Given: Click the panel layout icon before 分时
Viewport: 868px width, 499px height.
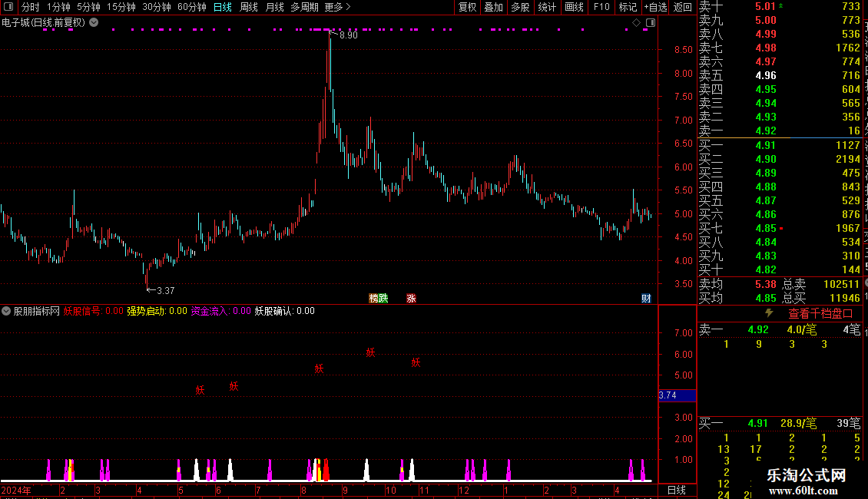Looking at the screenshot, I should pyautogui.click(x=8, y=7).
